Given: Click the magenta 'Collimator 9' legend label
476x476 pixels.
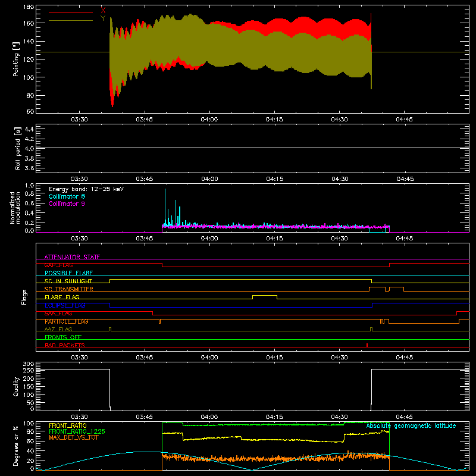Looking at the screenshot, I should click(67, 203).
